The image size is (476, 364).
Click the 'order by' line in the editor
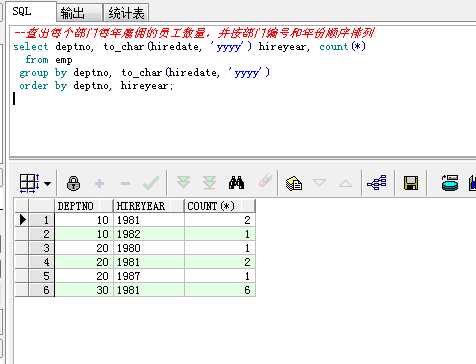click(x=96, y=86)
